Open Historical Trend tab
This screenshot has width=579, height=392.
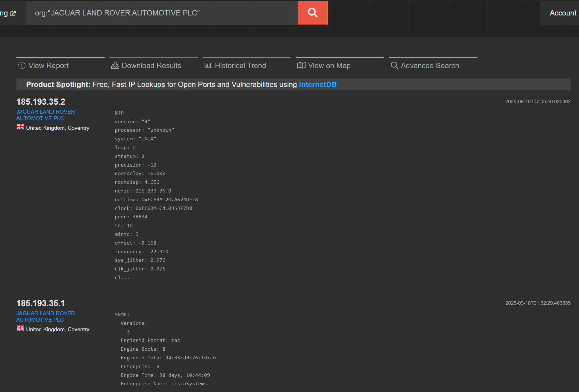(240, 66)
